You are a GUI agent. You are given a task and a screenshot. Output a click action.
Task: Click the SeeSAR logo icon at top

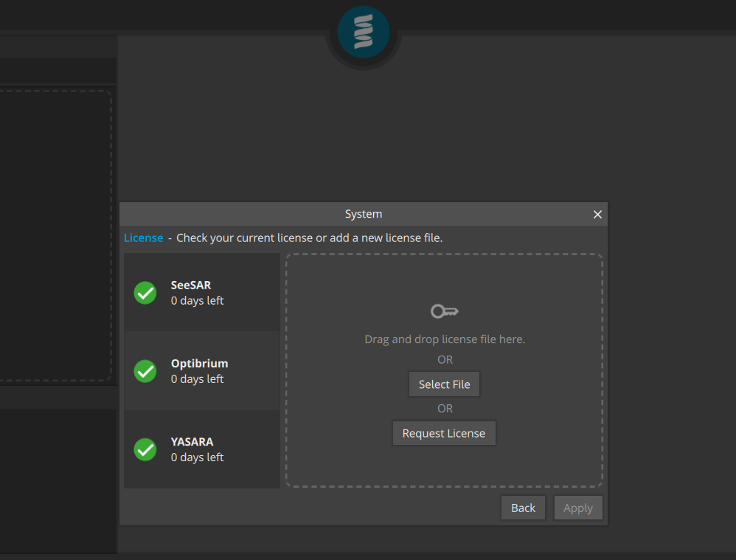364,32
